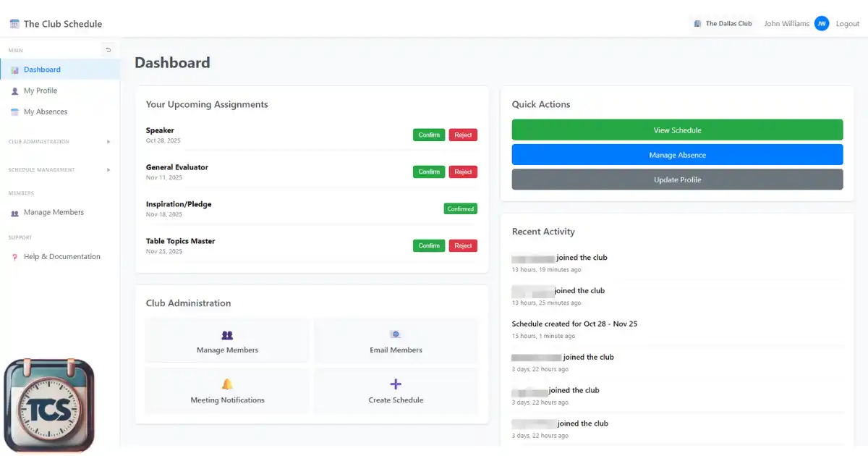The width and height of the screenshot is (868, 456).
Task: Click the calendar logo icon beside The Club Schedule
Action: click(x=14, y=24)
